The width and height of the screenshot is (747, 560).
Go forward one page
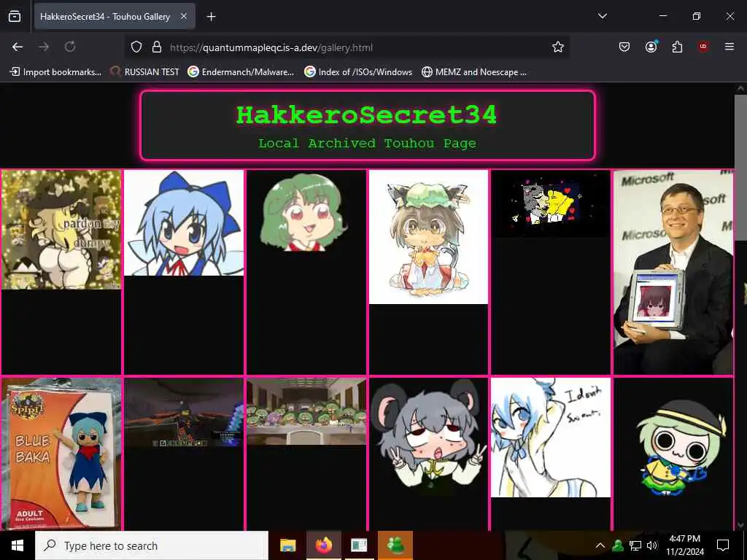tap(44, 47)
